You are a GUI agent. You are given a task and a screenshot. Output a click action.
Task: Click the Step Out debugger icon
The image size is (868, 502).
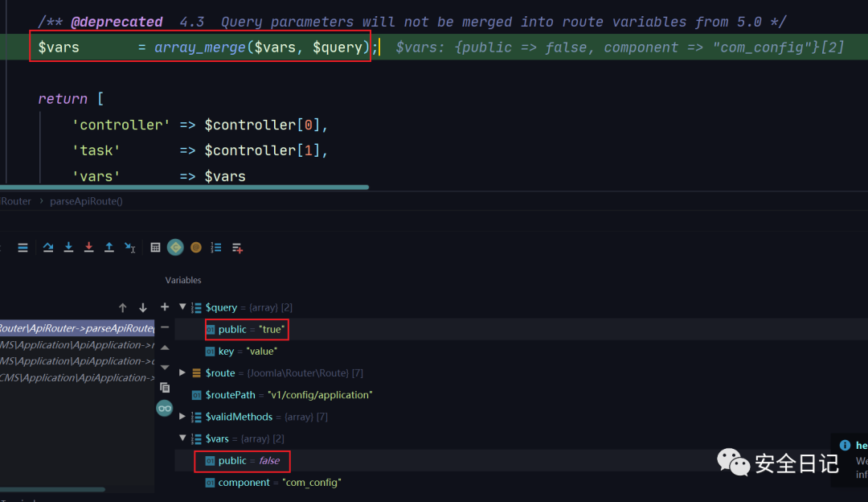[109, 248]
